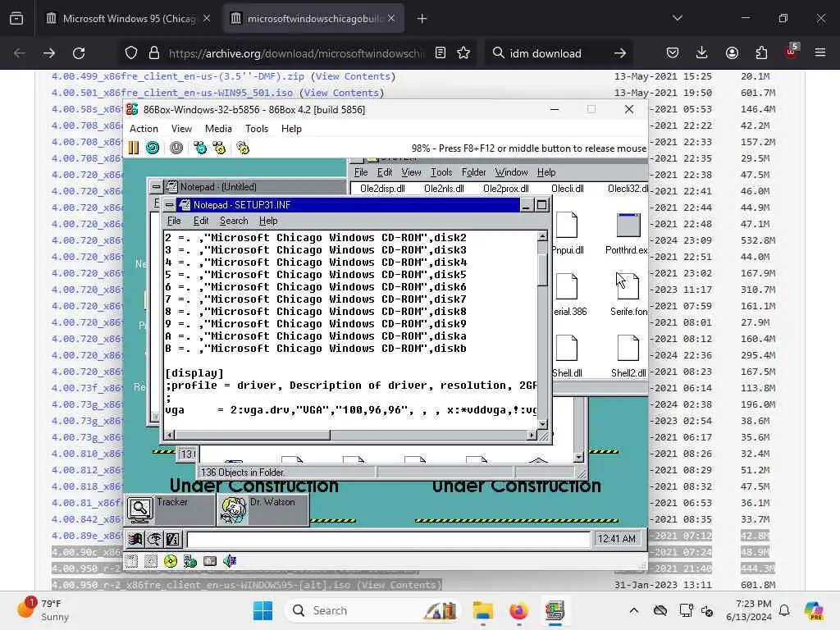Click the Dr. Watson taskbar icon

(x=233, y=509)
